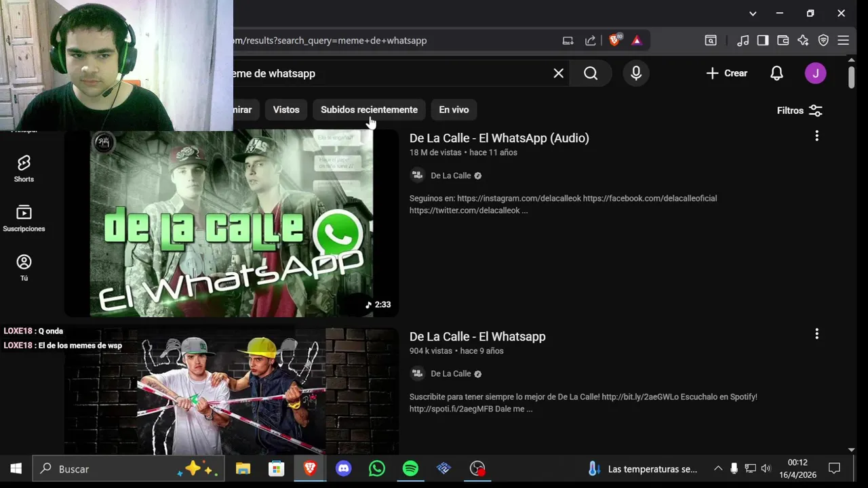
Task: Open more options for El WhatsApp (Audio)
Action: tap(816, 136)
